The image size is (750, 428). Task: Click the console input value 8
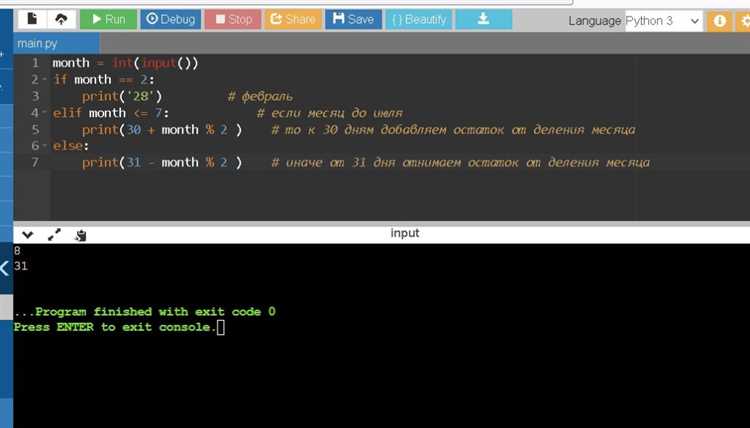(x=17, y=251)
